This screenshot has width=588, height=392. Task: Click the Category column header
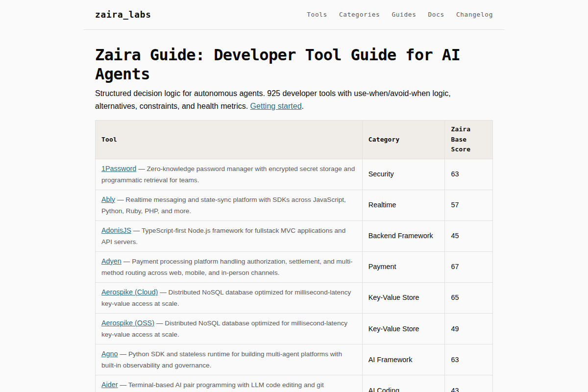404,140
